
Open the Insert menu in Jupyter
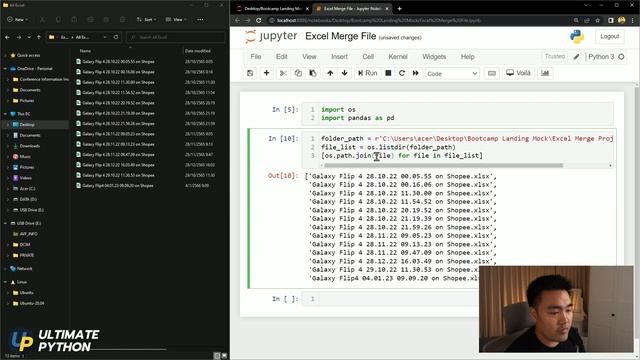click(x=339, y=57)
